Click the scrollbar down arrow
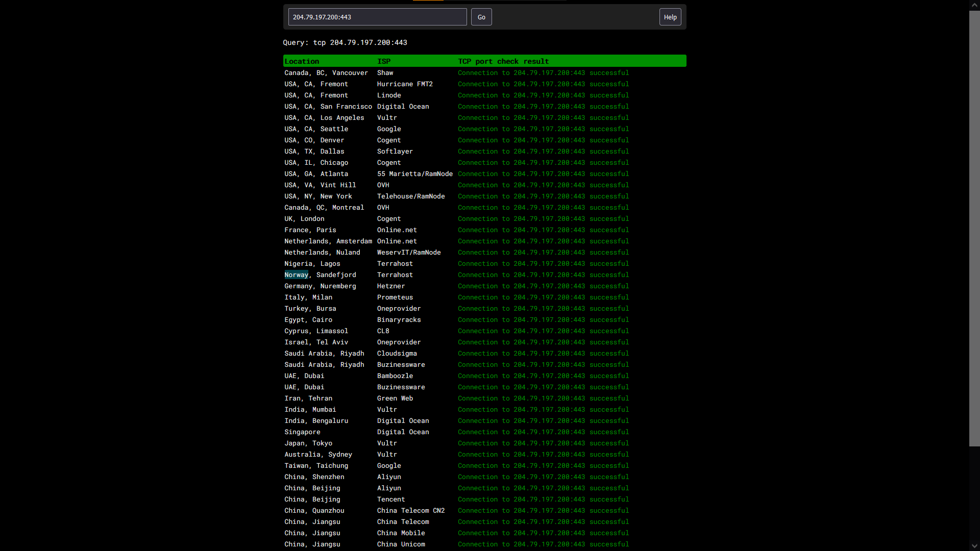Viewport: 980px width, 551px height. tap(974, 546)
